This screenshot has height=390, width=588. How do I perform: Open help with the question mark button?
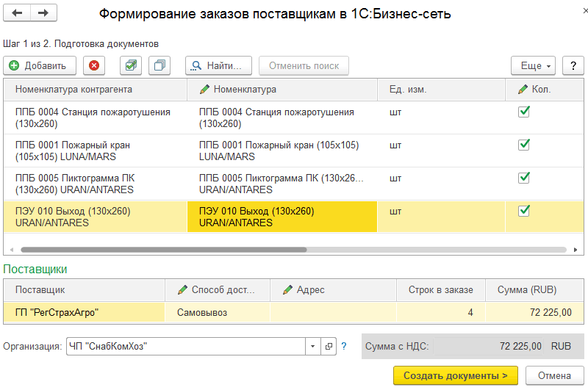573,65
